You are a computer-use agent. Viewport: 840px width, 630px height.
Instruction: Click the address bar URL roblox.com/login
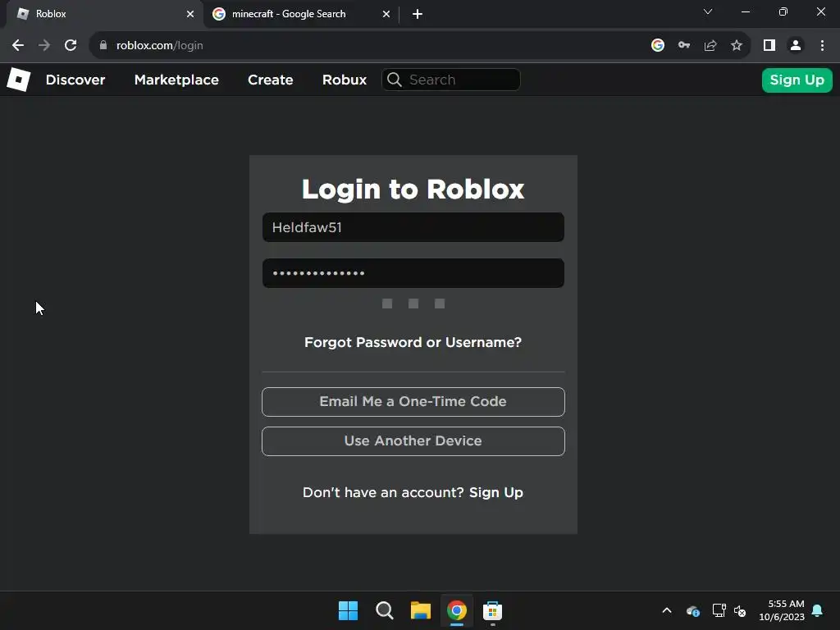click(x=160, y=46)
